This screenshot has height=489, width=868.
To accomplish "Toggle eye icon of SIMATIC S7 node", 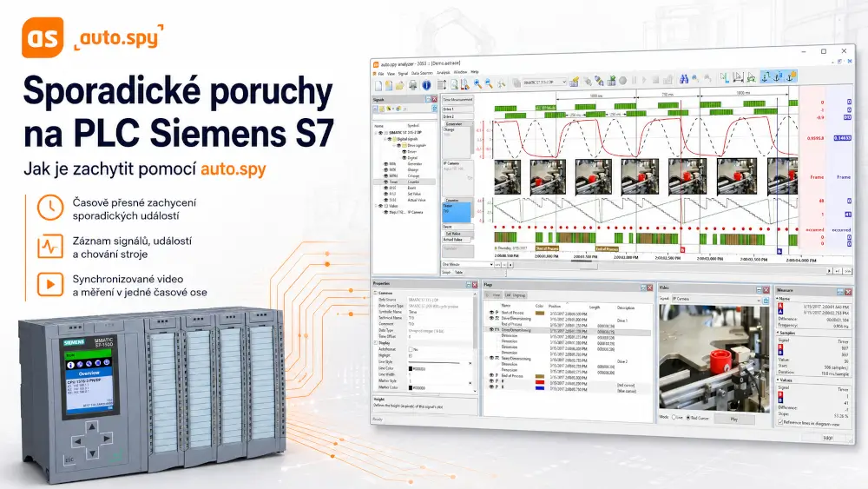I will [x=380, y=133].
